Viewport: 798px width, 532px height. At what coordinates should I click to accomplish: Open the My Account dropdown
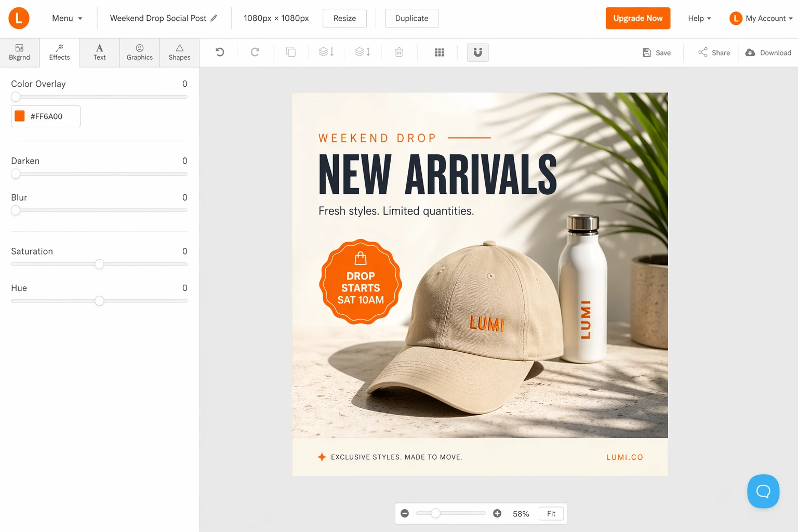click(761, 18)
